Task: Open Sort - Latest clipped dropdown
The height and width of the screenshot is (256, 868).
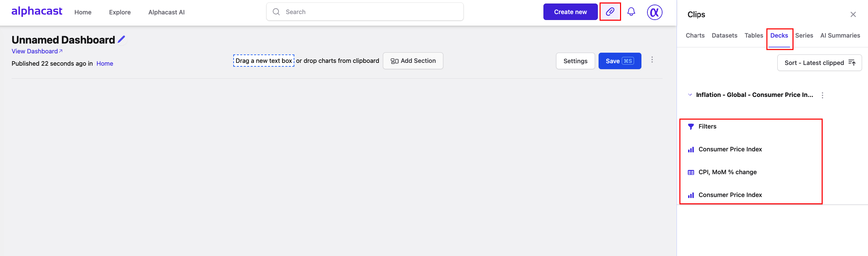Action: pos(820,63)
